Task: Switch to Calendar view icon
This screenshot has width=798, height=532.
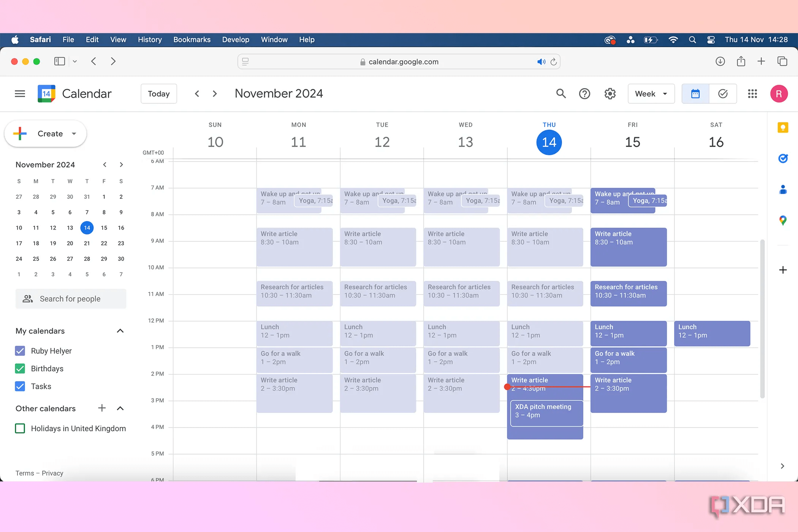Action: [x=695, y=93]
